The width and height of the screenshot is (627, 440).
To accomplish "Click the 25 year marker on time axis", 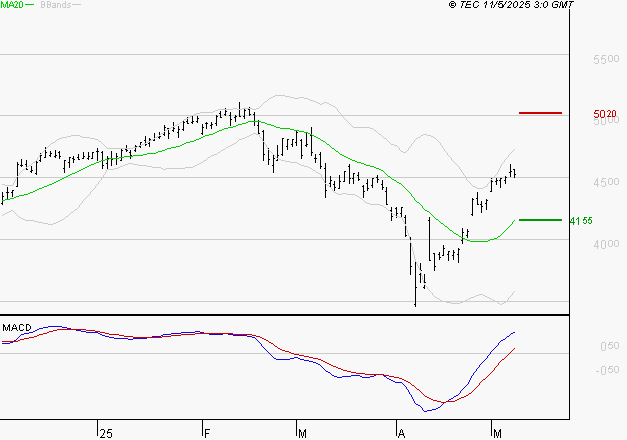I will [x=106, y=434].
